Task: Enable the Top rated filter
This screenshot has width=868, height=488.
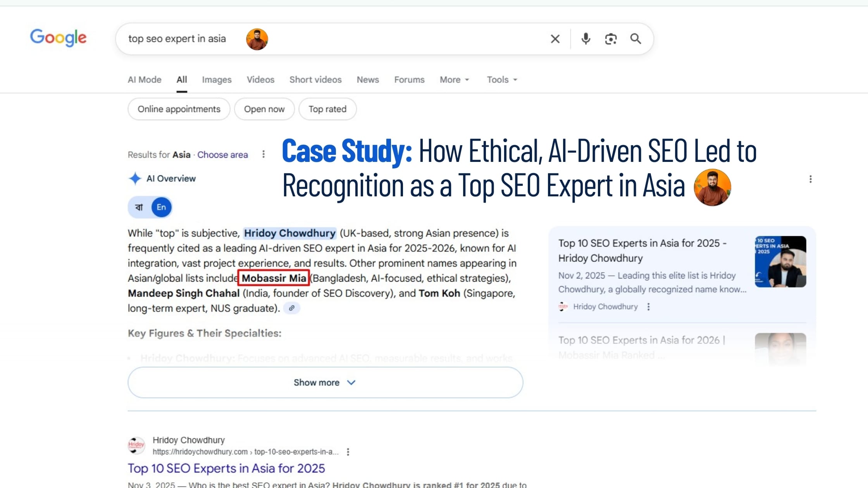Action: 327,109
